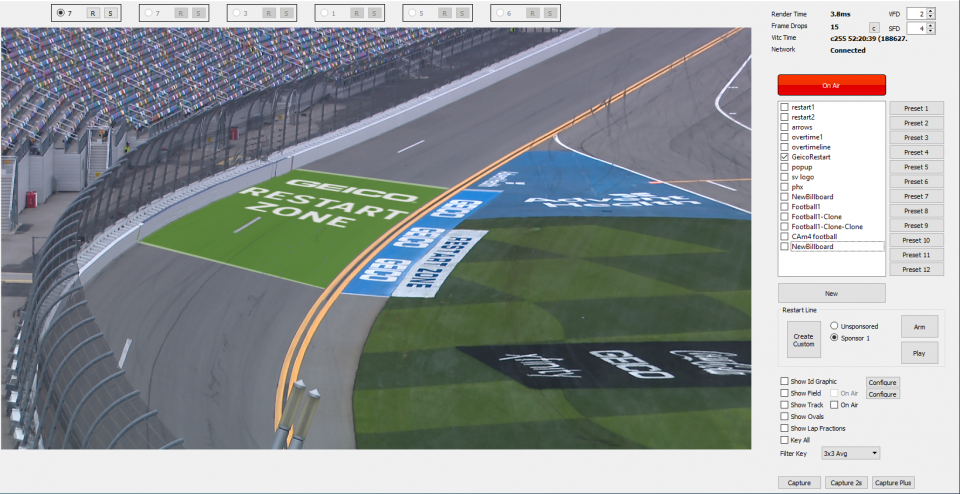Click the R button next to camera 3
Screen dimensions: 960x494
269,13
